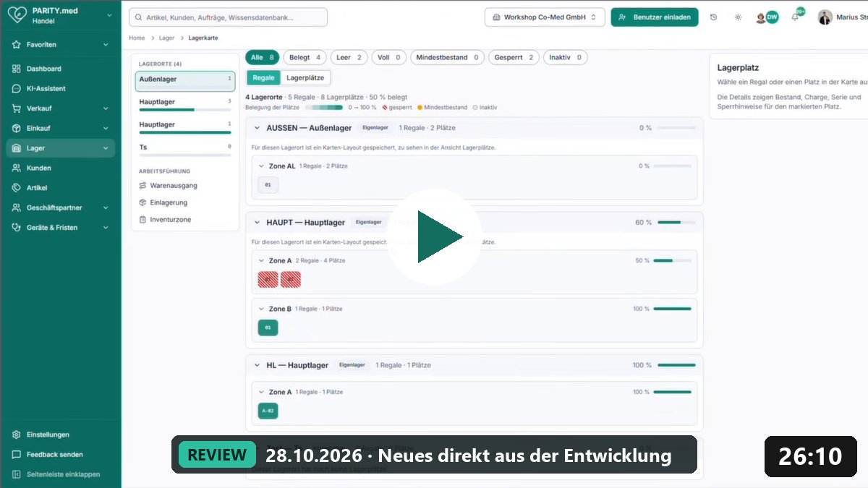Collapse the Zone AL chevron
The image size is (868, 488).
tap(262, 166)
